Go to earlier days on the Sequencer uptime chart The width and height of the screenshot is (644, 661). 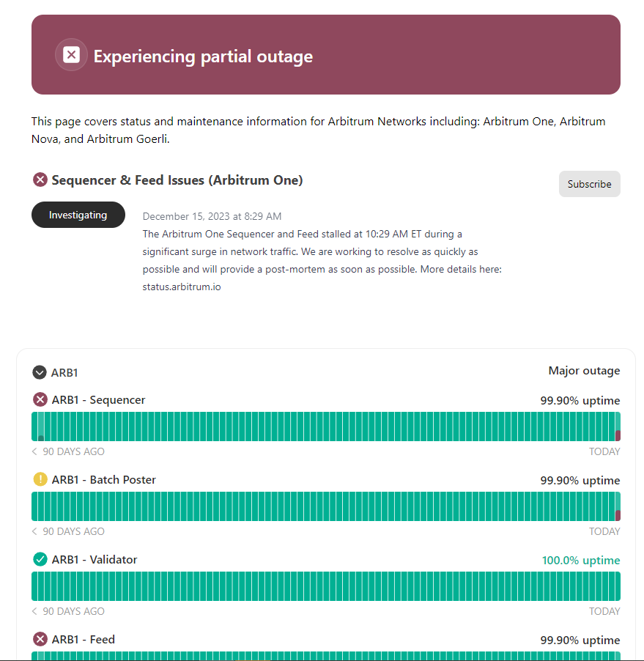pos(35,451)
